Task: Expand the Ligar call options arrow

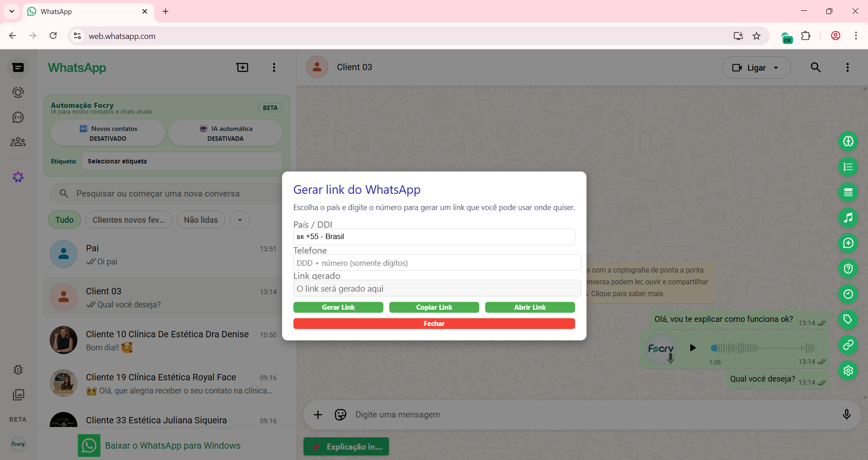Action: pos(775,67)
